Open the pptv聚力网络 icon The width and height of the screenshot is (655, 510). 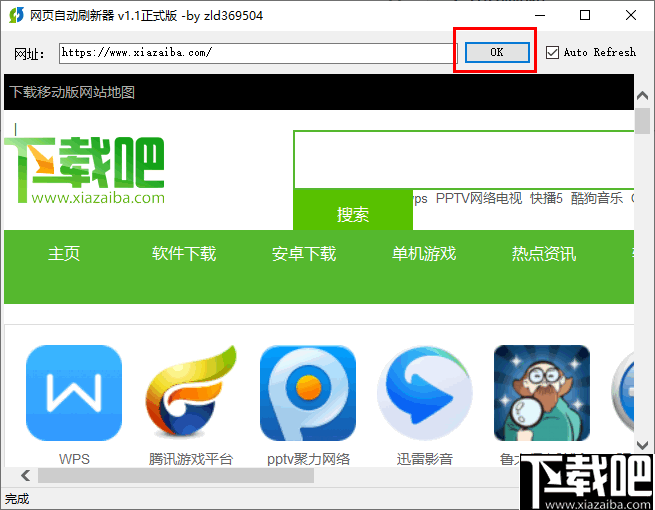click(308, 393)
